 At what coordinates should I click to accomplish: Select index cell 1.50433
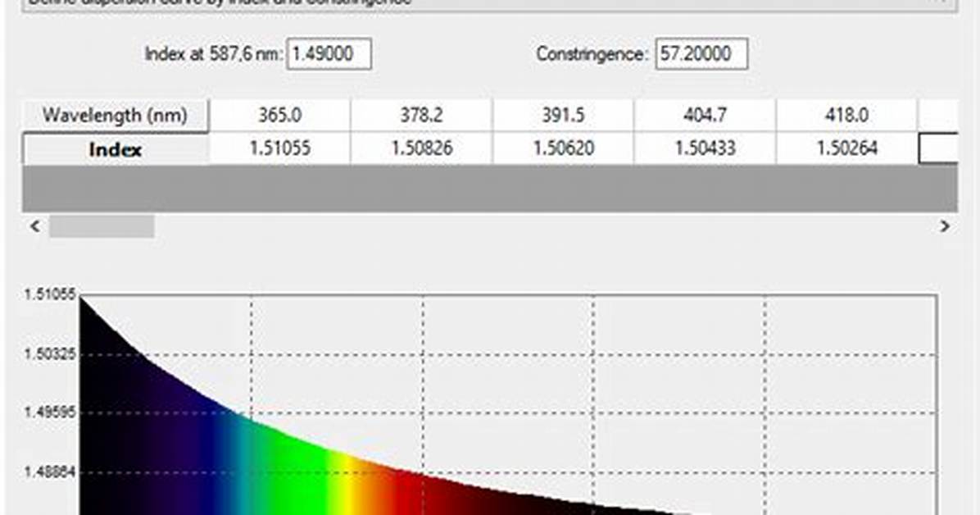coord(705,148)
